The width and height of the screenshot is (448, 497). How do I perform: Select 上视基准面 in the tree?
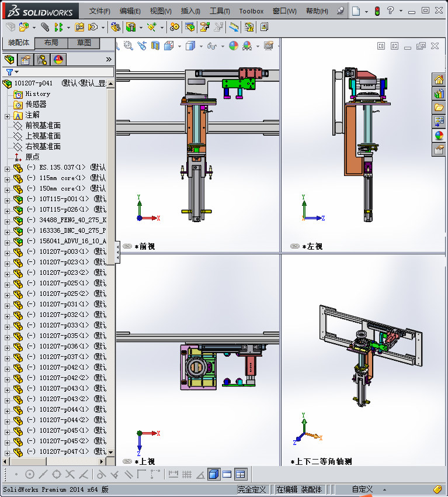[43, 136]
